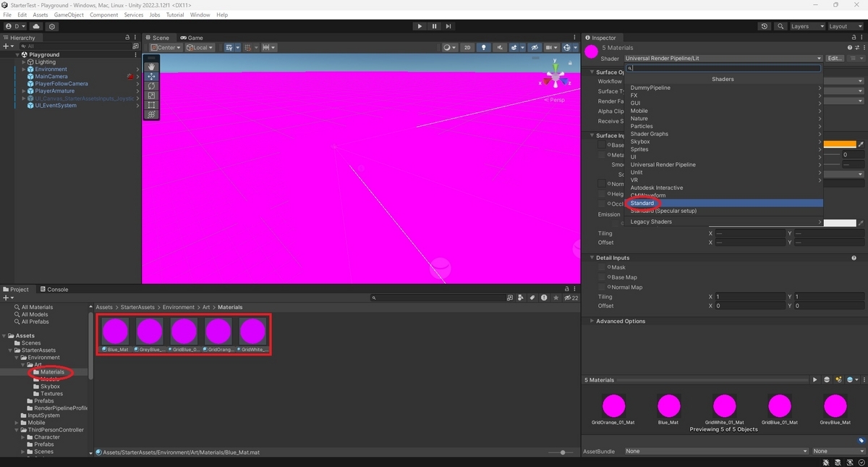868x467 pixels.
Task: Open Unity version control gear icon
Action: (x=52, y=26)
